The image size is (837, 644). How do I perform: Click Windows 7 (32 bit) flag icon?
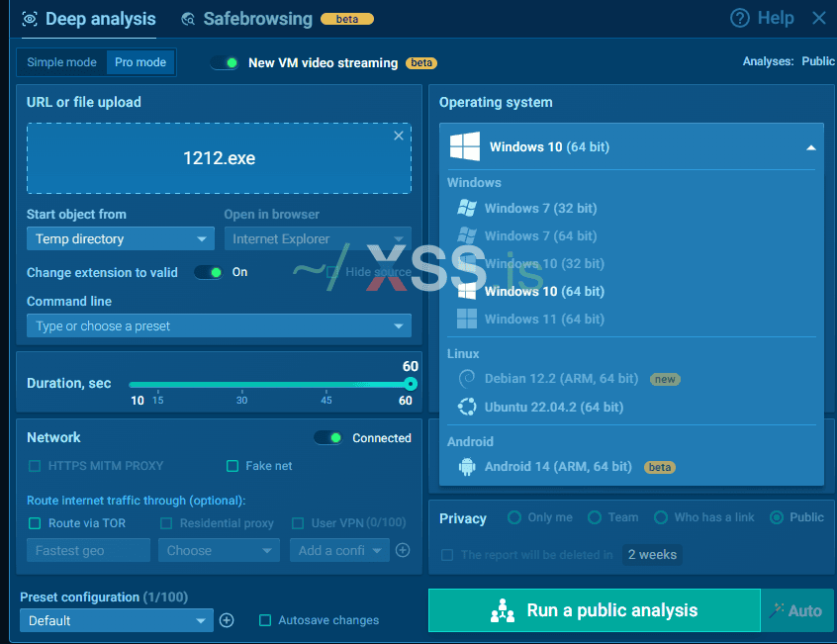[467, 208]
